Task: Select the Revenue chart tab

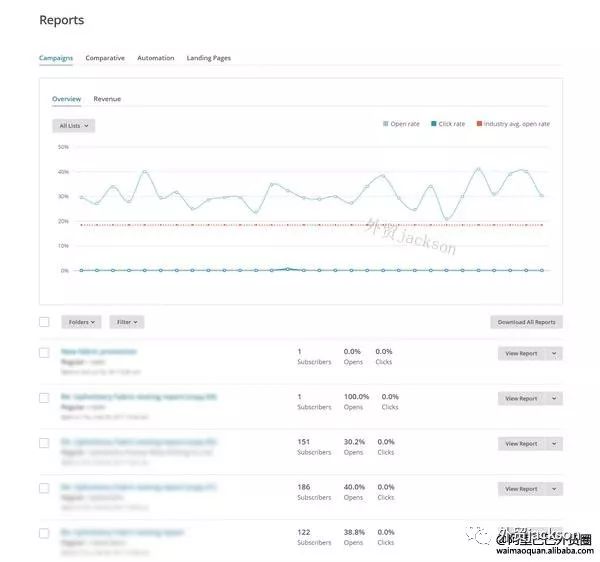Action: (107, 99)
